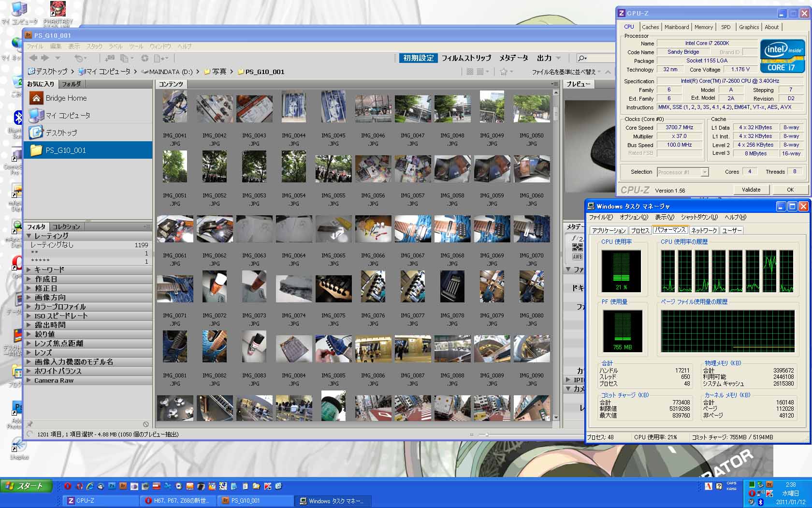This screenshot has height=508, width=812.
Task: Click the keep filter pin icon
Action: tap(30, 424)
